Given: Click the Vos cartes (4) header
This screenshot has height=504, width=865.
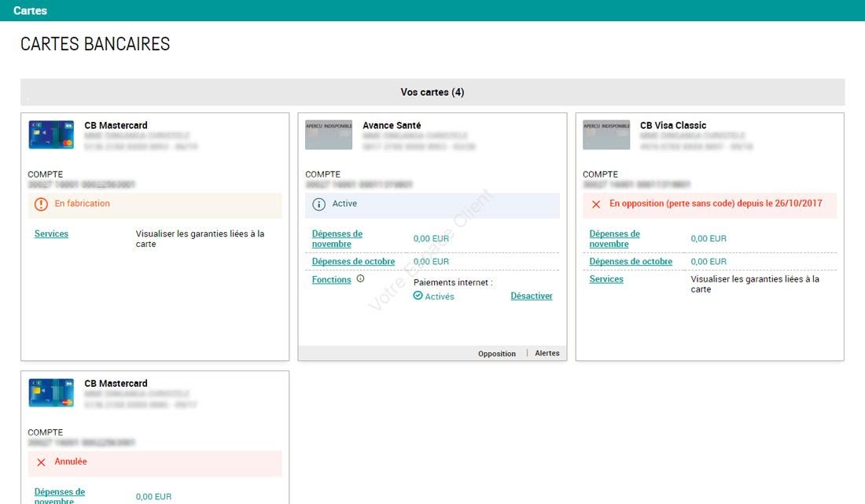Looking at the screenshot, I should click(432, 92).
